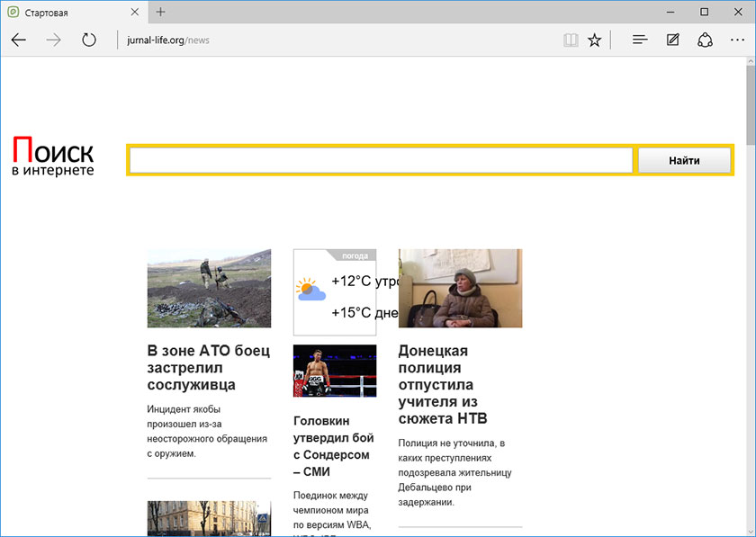
Task: Open Reading view book icon
Action: 570,40
